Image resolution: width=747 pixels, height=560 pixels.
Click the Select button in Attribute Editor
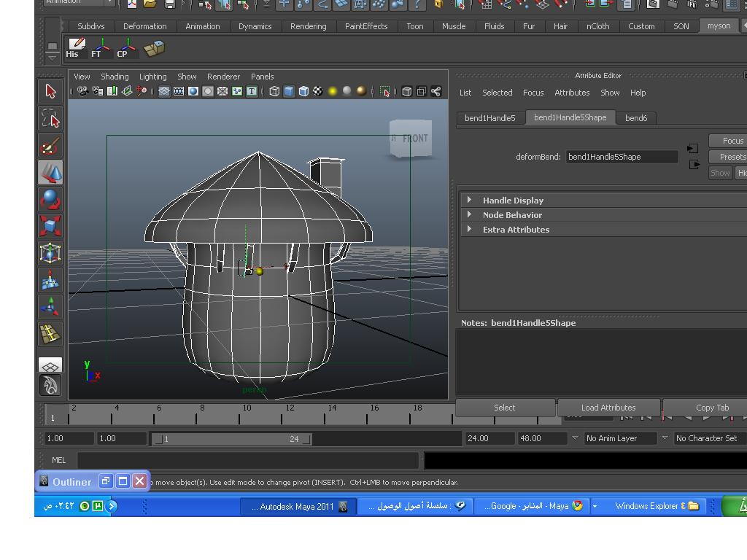(505, 408)
